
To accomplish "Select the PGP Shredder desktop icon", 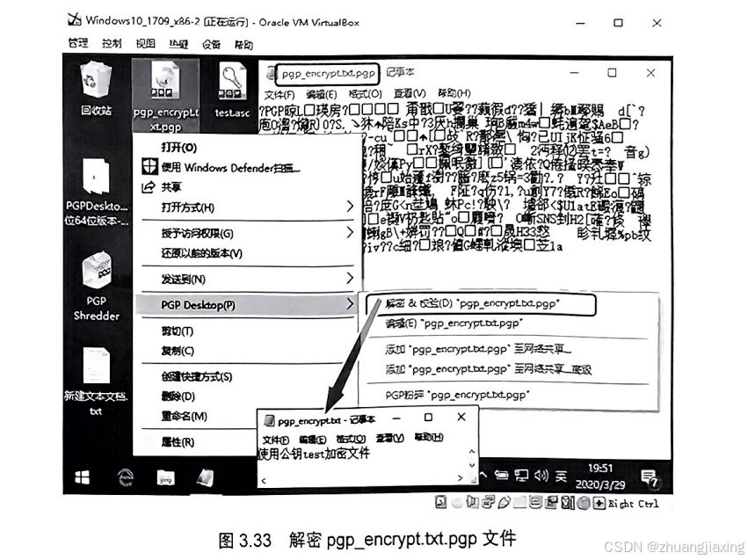I will (97, 287).
